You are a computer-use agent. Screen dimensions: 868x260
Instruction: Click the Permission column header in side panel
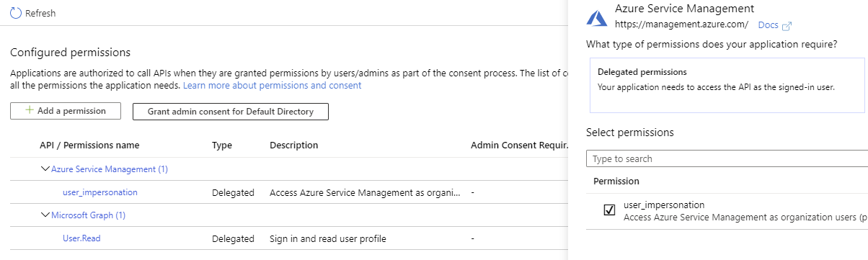coord(616,181)
